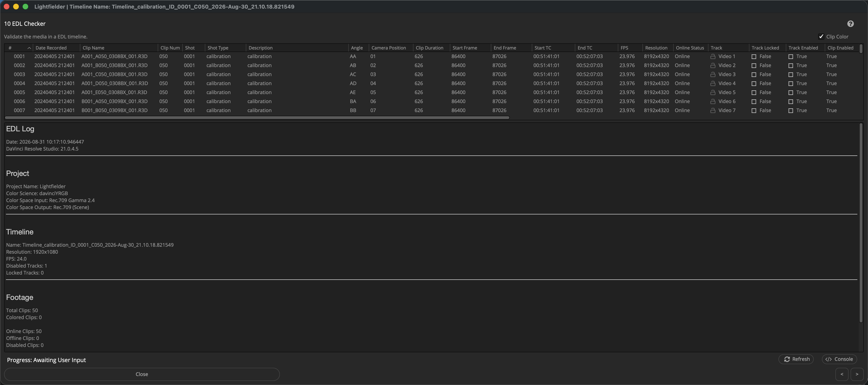Click the Refresh button
Viewport: 868px width, 385px height.
point(796,359)
